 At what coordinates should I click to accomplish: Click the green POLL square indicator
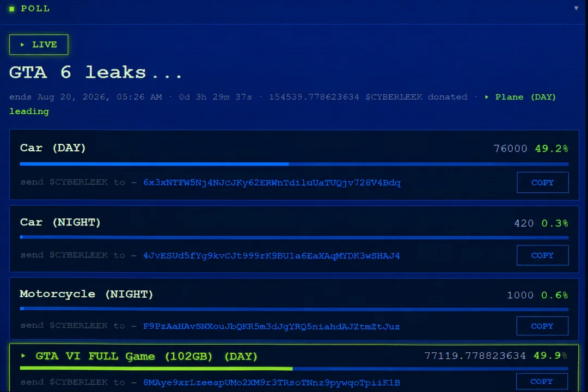tap(11, 9)
